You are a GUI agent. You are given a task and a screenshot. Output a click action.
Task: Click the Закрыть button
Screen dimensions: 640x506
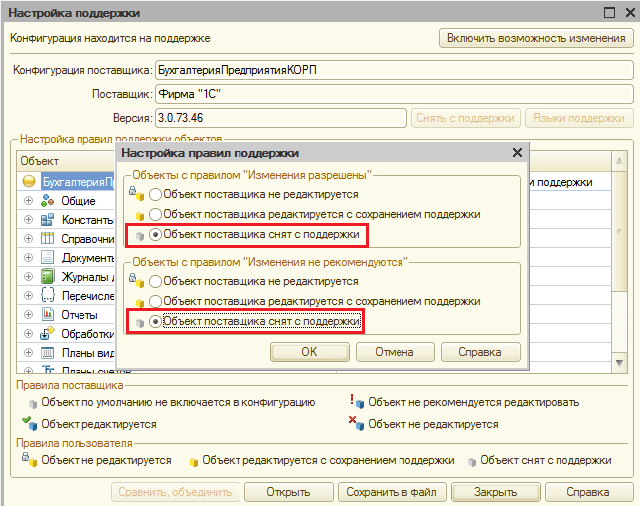496,492
